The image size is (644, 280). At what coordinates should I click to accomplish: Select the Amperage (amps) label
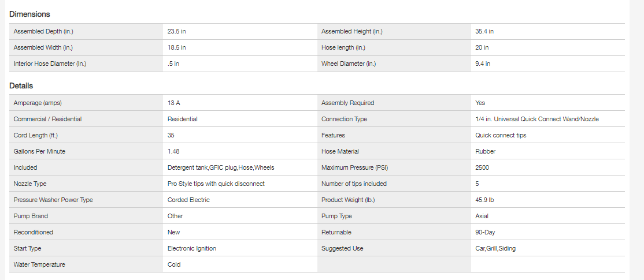pyautogui.click(x=38, y=103)
